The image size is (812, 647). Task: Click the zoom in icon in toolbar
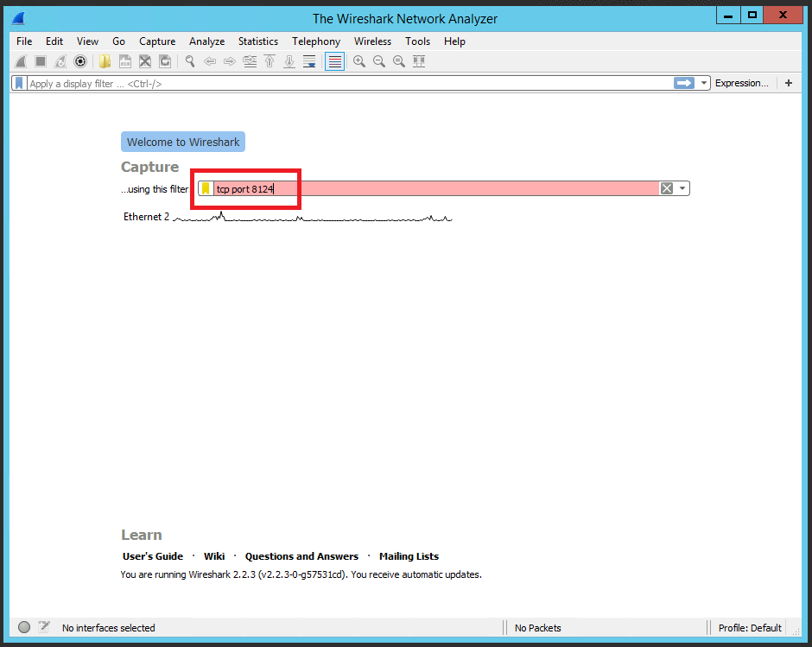(359, 61)
